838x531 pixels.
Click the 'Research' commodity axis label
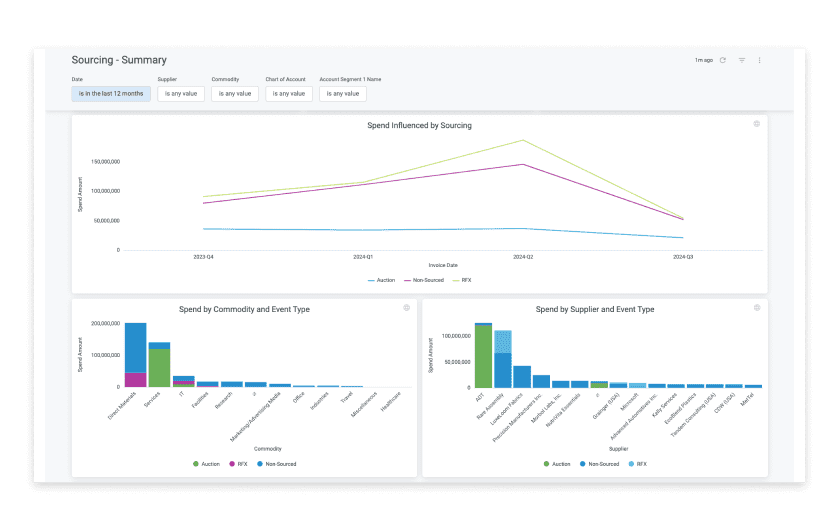pyautogui.click(x=224, y=400)
